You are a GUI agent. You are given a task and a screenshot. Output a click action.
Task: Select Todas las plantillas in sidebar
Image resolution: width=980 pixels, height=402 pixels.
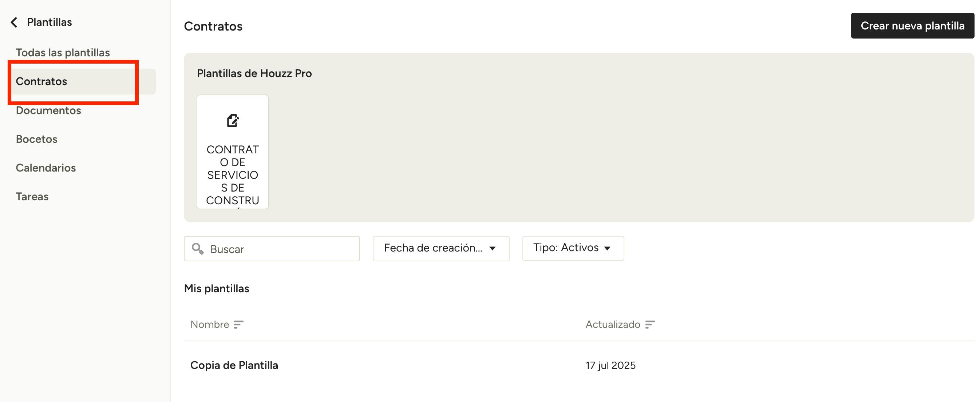(63, 53)
